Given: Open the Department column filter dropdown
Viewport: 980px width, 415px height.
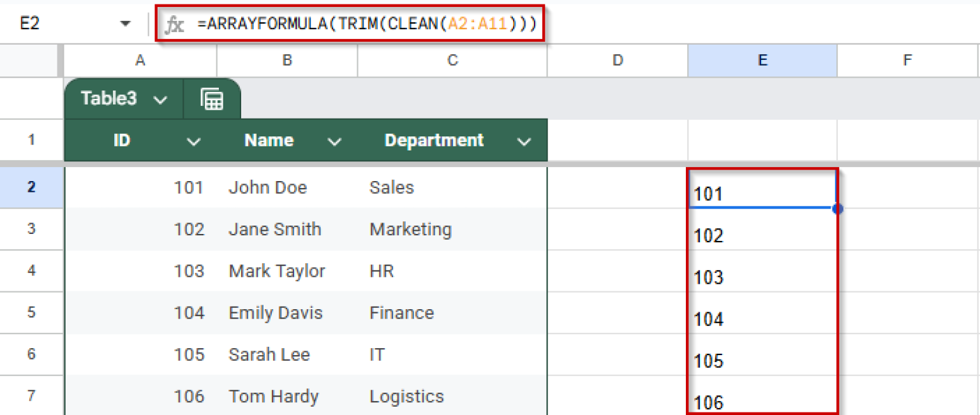Looking at the screenshot, I should tap(524, 140).
